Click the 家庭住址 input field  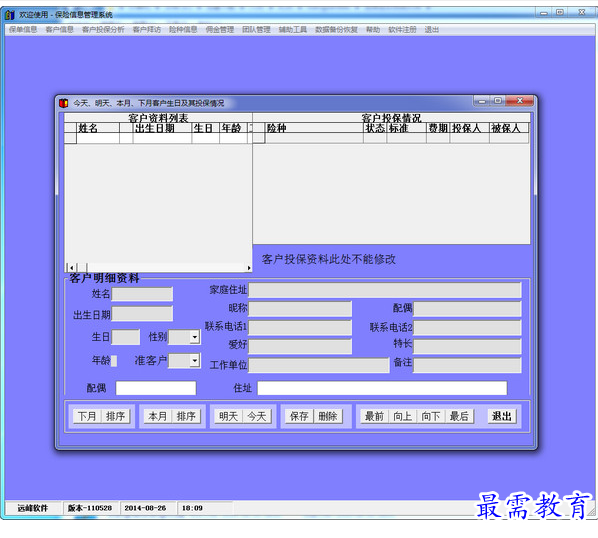tap(384, 290)
